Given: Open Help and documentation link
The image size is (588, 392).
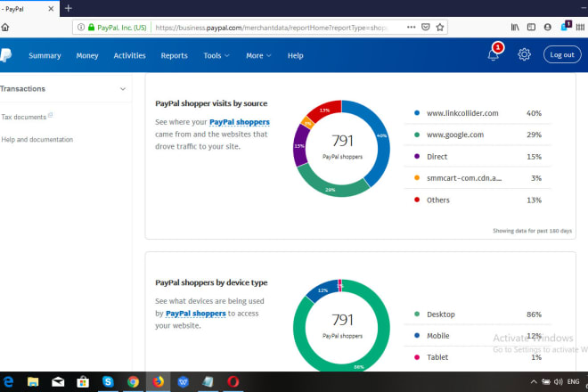Looking at the screenshot, I should 37,140.
